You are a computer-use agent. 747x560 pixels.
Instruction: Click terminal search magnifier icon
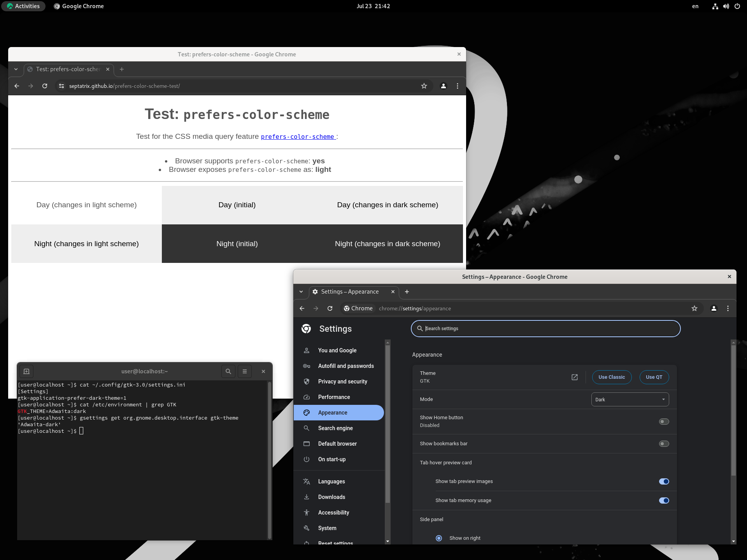tap(228, 371)
